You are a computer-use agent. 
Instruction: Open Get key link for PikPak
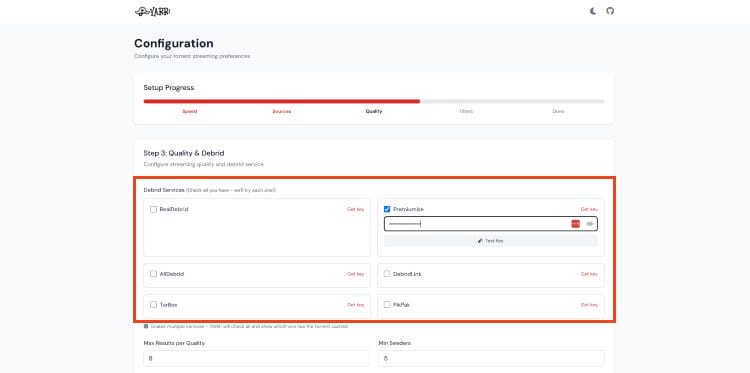589,305
